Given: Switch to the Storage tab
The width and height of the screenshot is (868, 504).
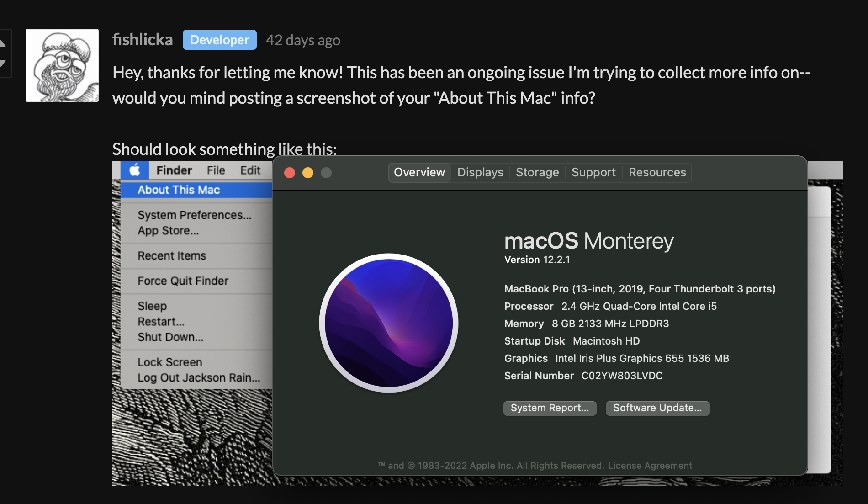Looking at the screenshot, I should pyautogui.click(x=537, y=172).
